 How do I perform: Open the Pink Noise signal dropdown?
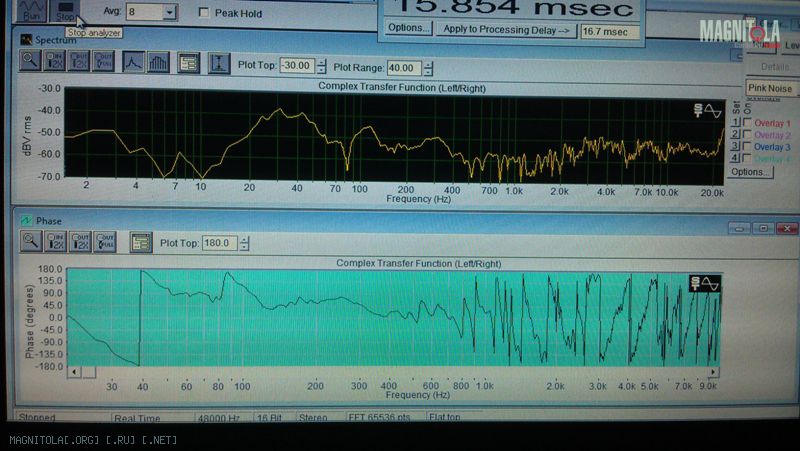click(771, 88)
